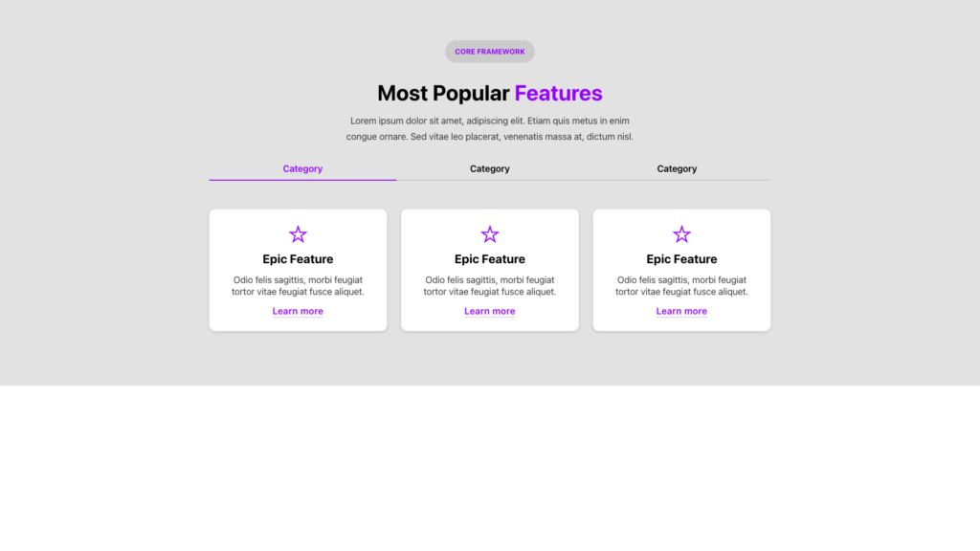Image resolution: width=980 pixels, height=551 pixels.
Task: Click the star icon in the last feature card
Action: 681,234
